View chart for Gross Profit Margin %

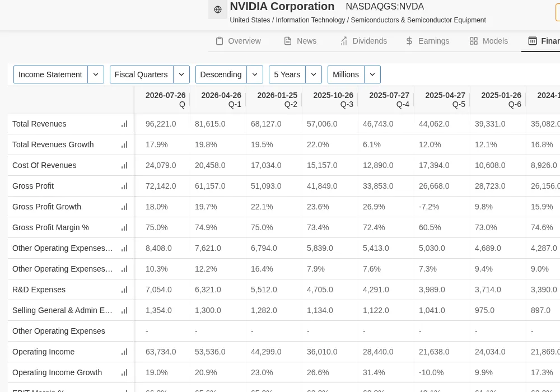[x=124, y=227]
